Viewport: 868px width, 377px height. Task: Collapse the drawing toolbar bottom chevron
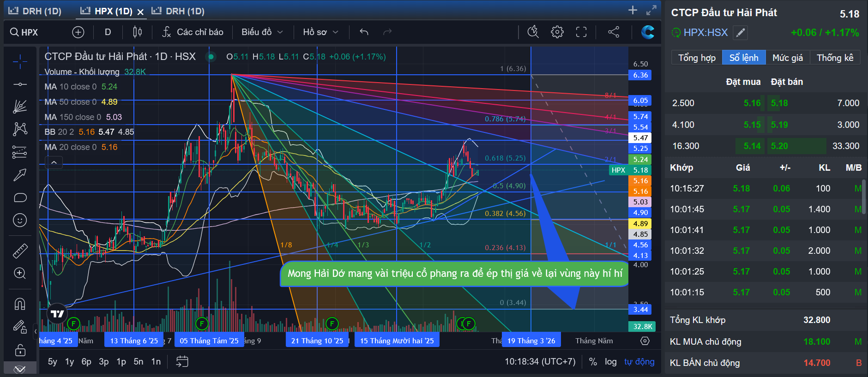pyautogui.click(x=20, y=369)
